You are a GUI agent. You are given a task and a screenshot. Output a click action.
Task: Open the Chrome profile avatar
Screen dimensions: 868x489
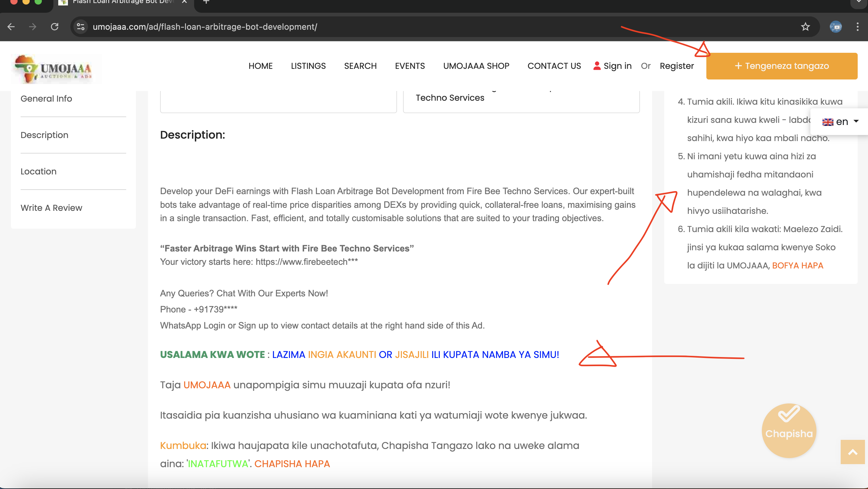pyautogui.click(x=836, y=27)
